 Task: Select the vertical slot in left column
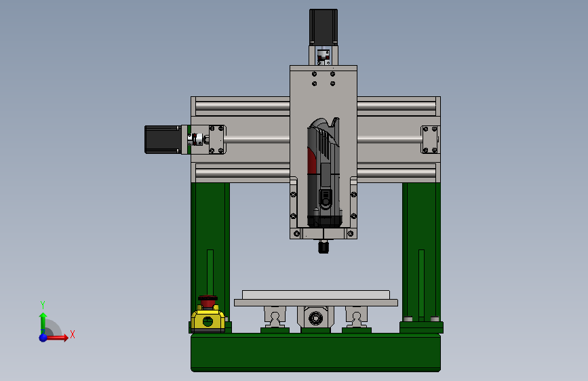pyautogui.click(x=210, y=273)
